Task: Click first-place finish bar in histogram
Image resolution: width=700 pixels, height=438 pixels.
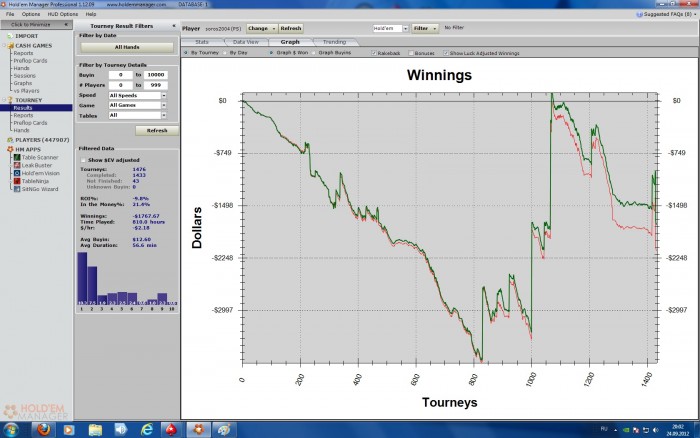Action: (82, 279)
